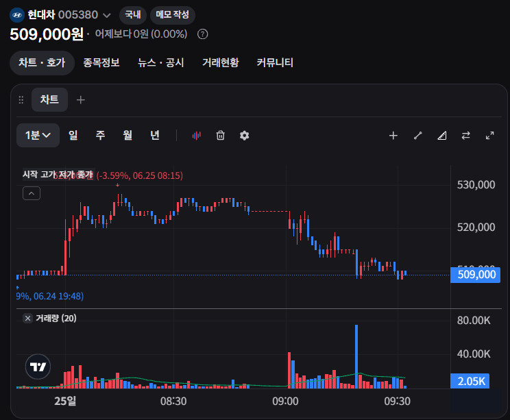510x420 pixels.
Task: Open the 뉴스 · 공시 tab
Action: click(161, 62)
